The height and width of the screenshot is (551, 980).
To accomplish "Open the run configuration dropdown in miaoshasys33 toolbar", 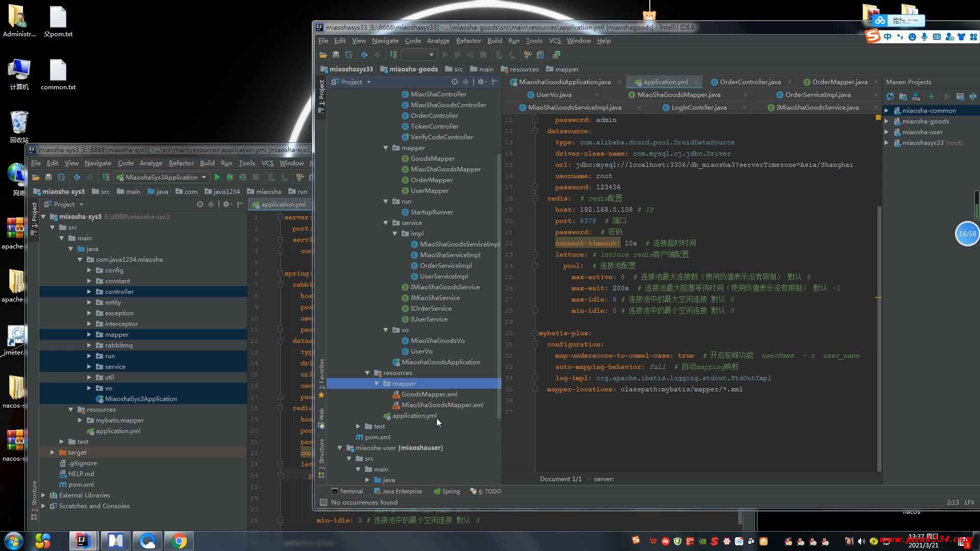I will 418,55.
